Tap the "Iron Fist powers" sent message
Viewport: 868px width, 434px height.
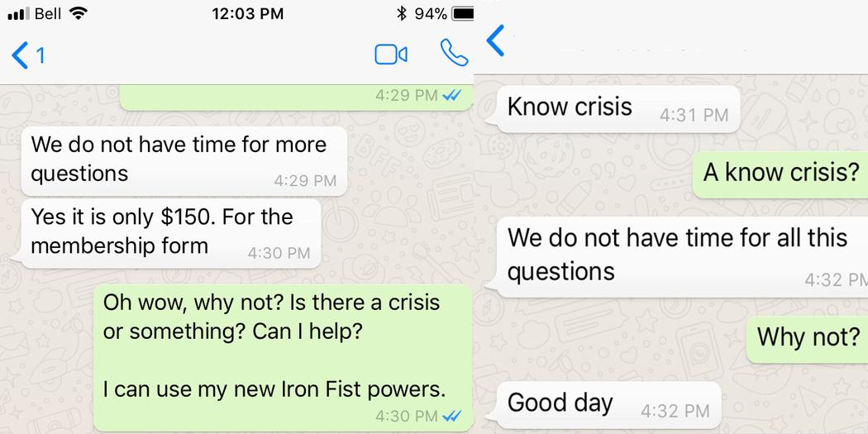coord(284,358)
